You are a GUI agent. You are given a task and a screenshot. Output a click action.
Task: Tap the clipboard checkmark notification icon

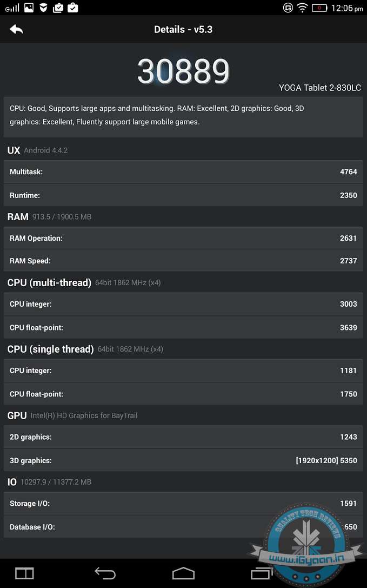(73, 8)
